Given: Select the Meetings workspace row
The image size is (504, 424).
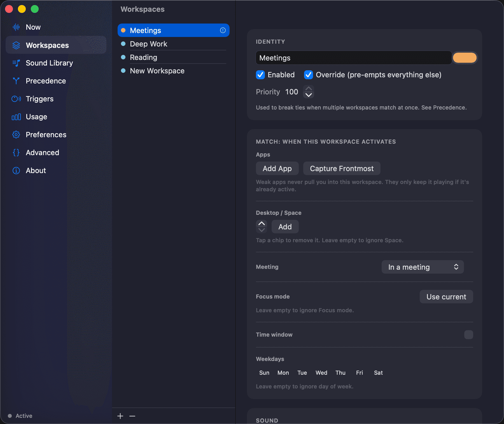Looking at the screenshot, I should click(174, 30).
